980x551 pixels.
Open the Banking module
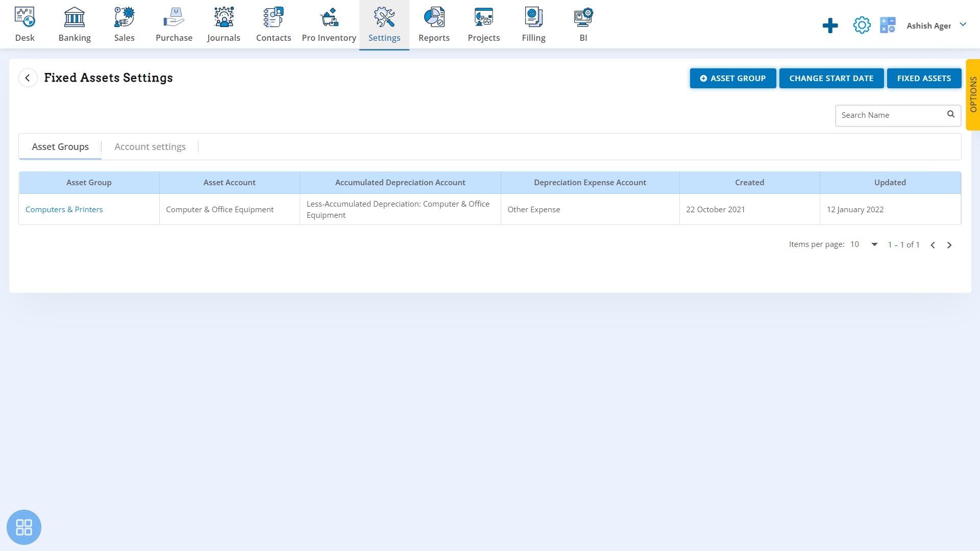click(74, 23)
